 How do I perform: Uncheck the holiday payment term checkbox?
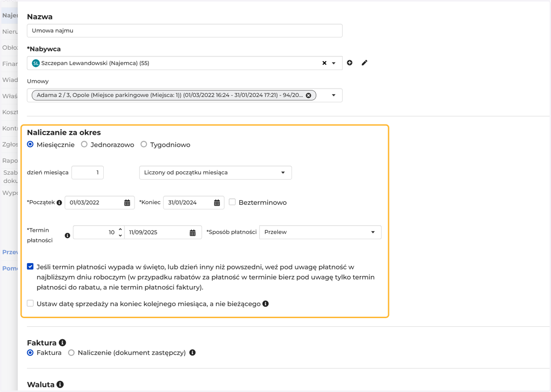pyautogui.click(x=30, y=266)
